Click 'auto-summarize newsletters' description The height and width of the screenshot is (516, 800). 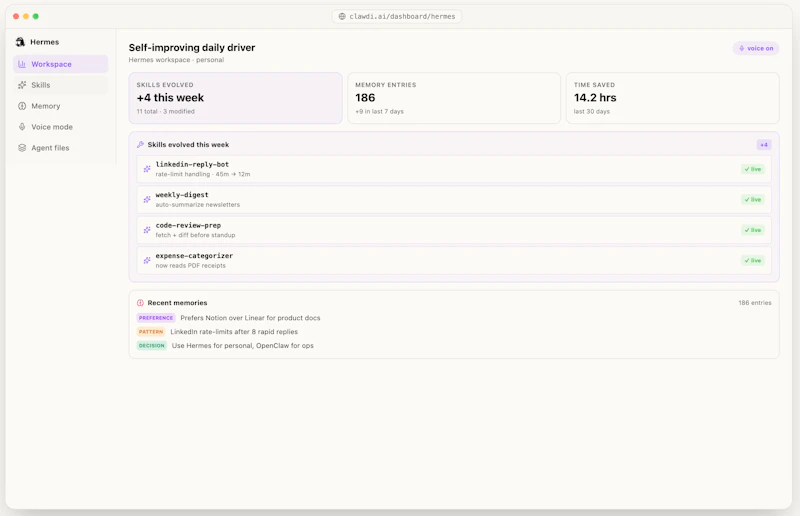(197, 205)
